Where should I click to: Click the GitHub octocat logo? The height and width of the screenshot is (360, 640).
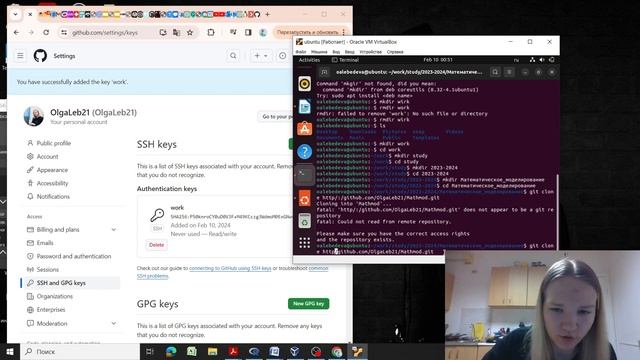coord(40,56)
